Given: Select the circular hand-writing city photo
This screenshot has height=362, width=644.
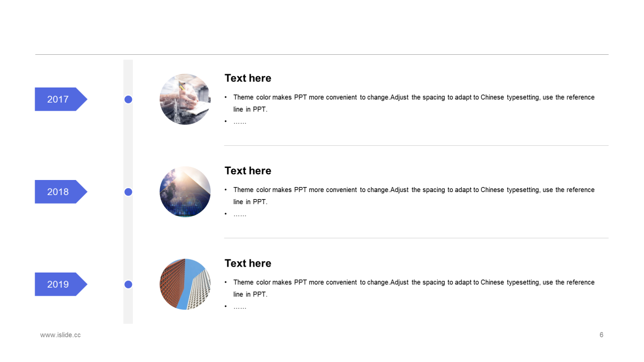Looking at the screenshot, I should (x=185, y=99).
